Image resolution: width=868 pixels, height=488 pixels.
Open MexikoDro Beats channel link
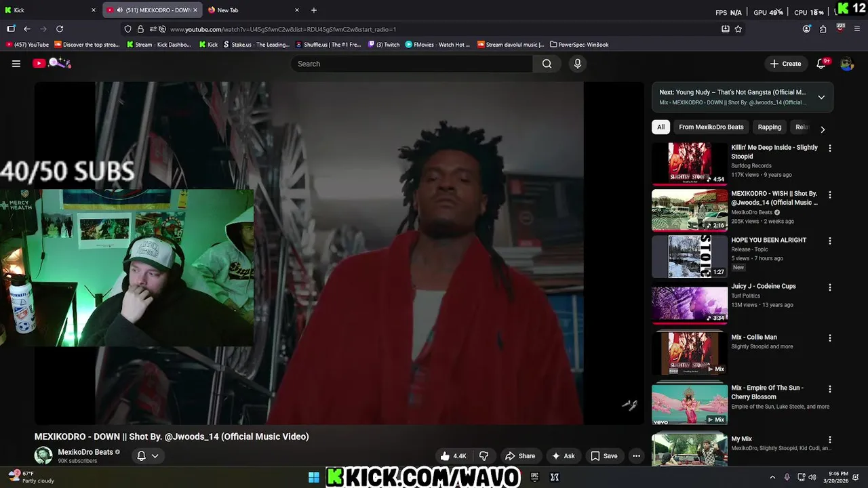[85, 452]
